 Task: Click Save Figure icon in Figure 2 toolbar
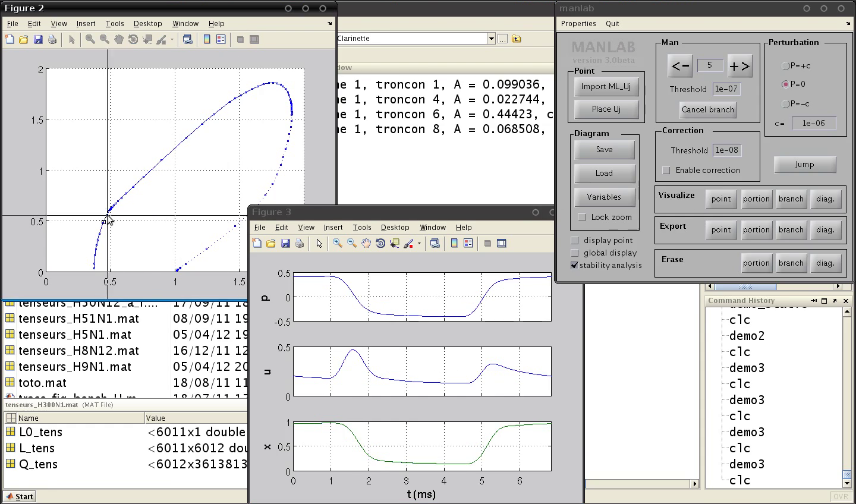38,40
